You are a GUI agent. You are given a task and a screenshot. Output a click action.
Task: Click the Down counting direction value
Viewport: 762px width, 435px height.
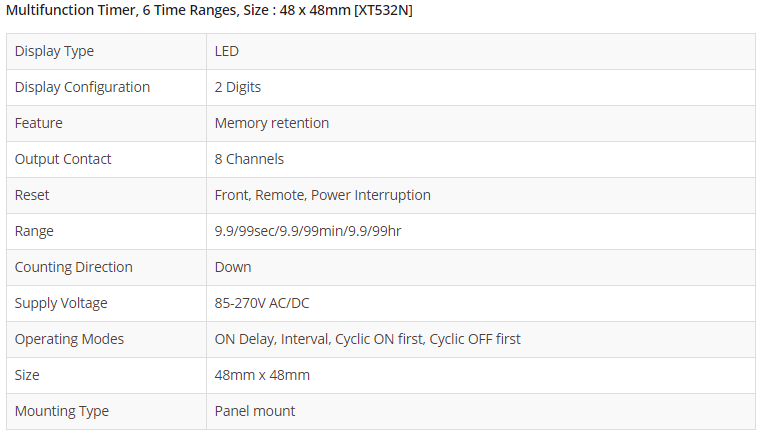[x=233, y=267]
